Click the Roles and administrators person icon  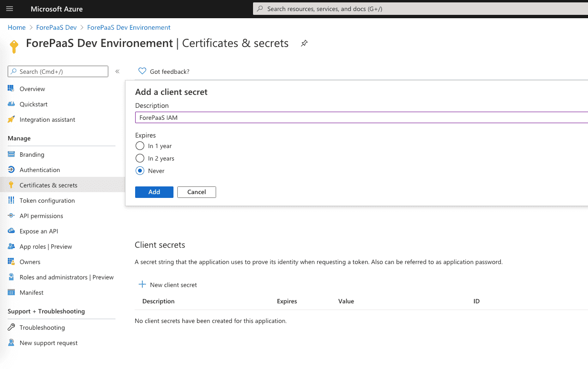pyautogui.click(x=11, y=277)
